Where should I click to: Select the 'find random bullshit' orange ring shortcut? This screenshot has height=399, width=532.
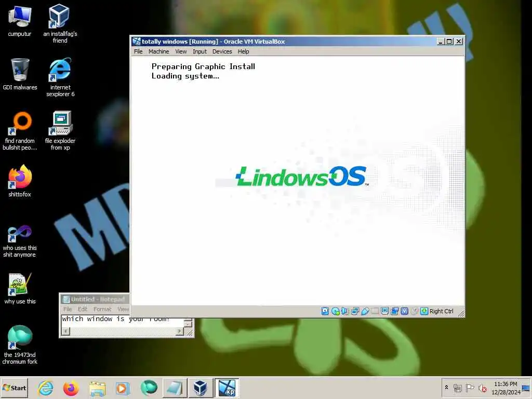coord(20,131)
